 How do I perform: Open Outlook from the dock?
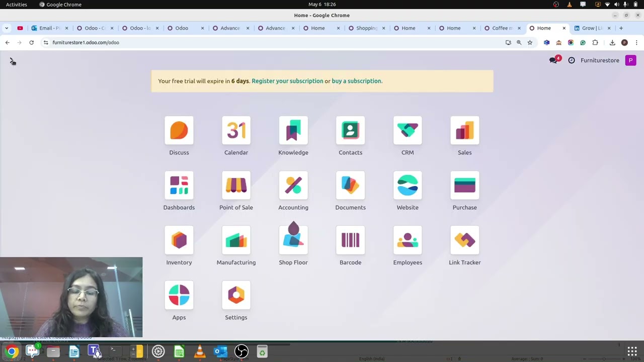point(220,351)
